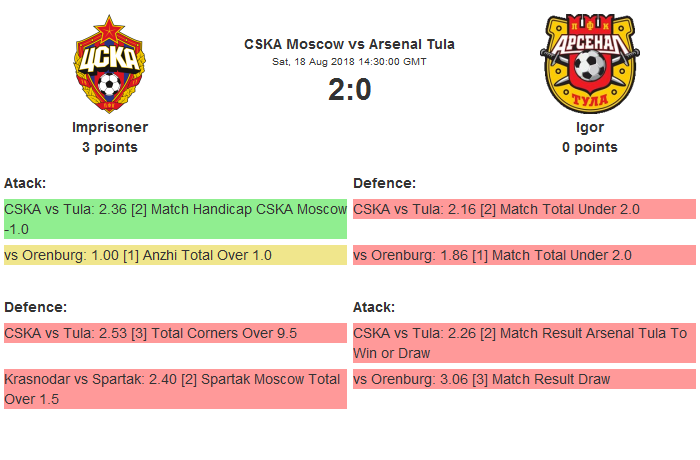This screenshot has width=700, height=460.
Task: Click the Spartak Moscow Total Over 1.5 bet
Action: tap(174, 389)
